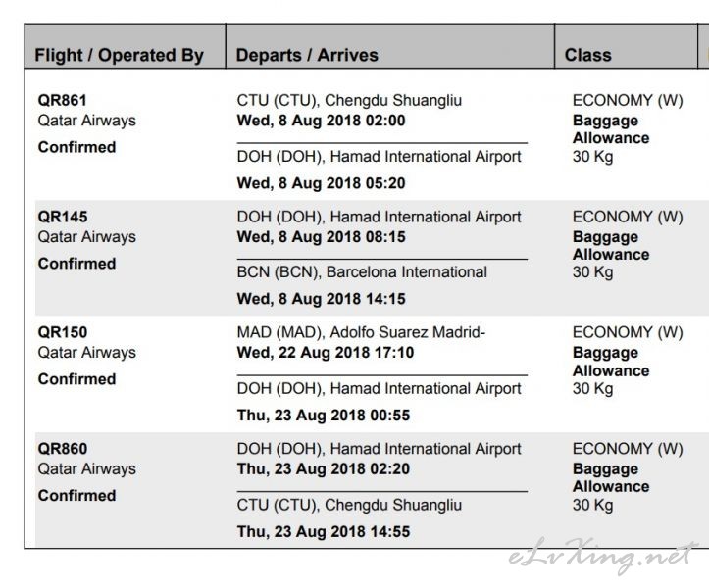Click ECONOMY (W) class for QR861

[628, 100]
